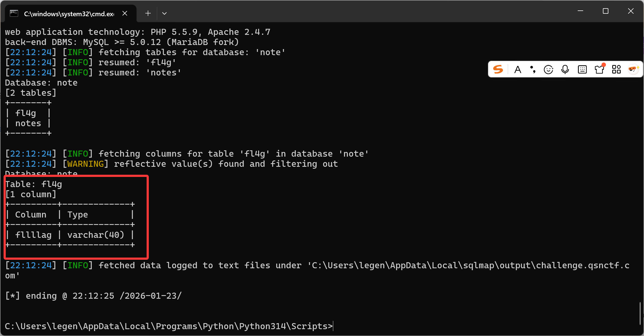Open the Sogou input method logo menu

click(498, 69)
